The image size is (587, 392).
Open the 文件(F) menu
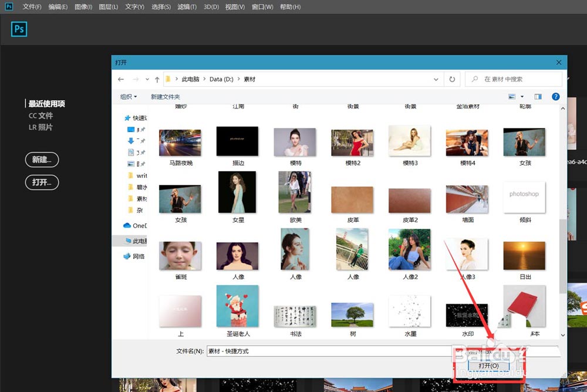(x=32, y=6)
